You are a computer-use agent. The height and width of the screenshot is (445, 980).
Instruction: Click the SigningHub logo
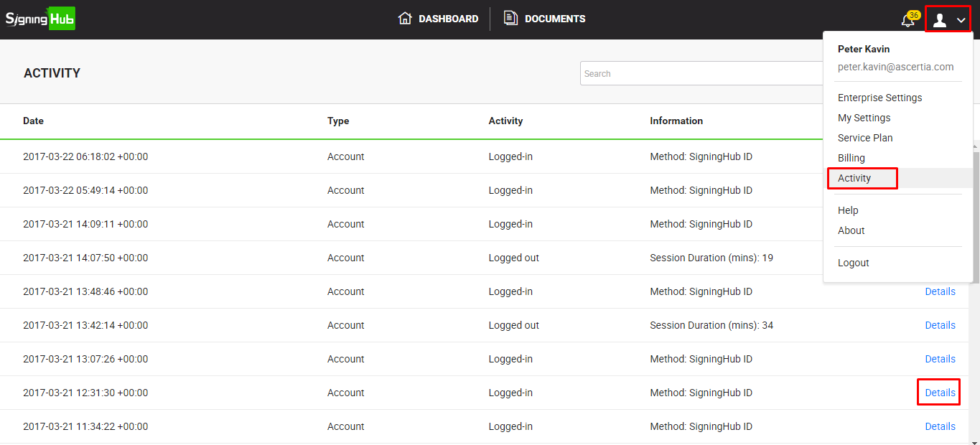pyautogui.click(x=40, y=19)
